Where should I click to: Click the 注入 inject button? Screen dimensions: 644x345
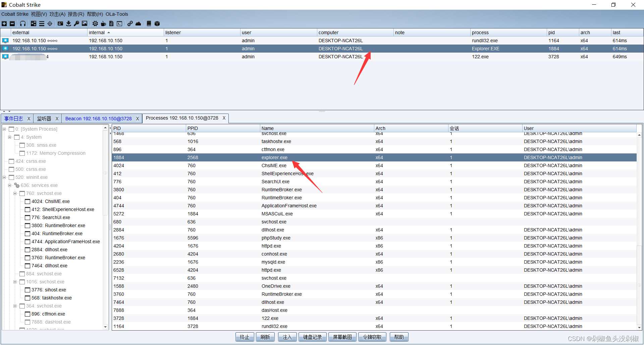[287, 337]
